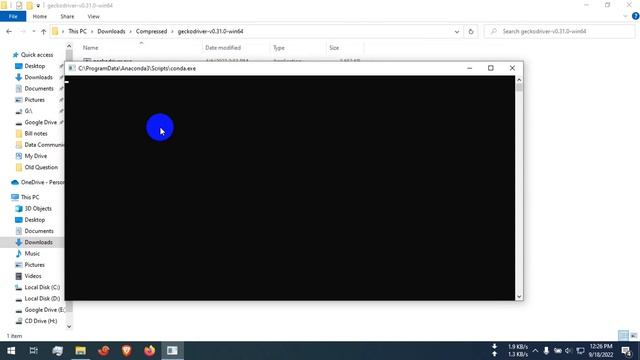Open Pictures under This PC

tap(34, 265)
